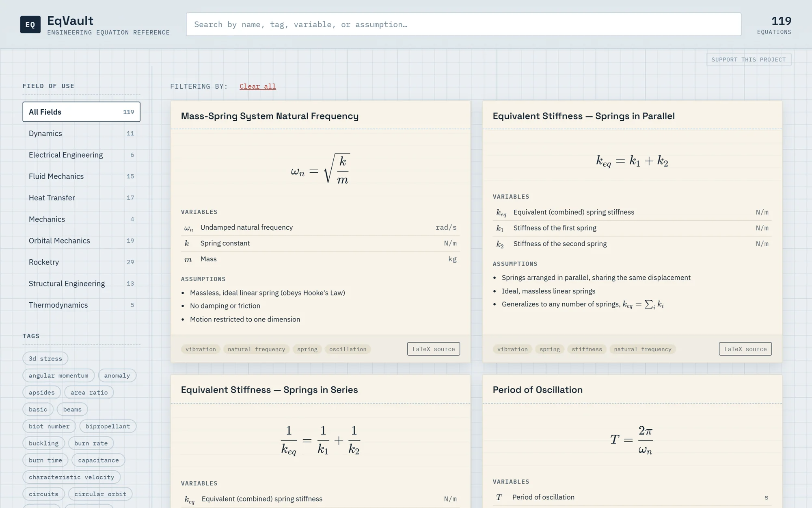Filter by the Heat Transfer field
Viewport: 812px width, 508px height.
[x=81, y=198]
